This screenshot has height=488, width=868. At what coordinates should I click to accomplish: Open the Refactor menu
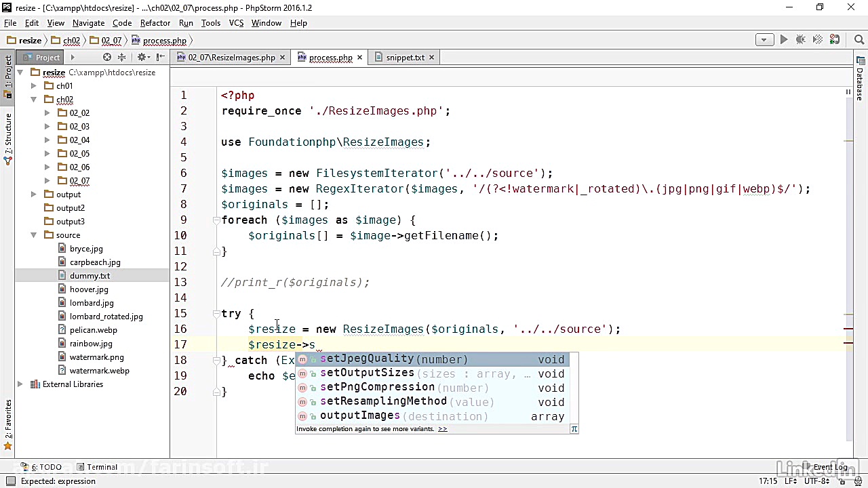pyautogui.click(x=155, y=23)
